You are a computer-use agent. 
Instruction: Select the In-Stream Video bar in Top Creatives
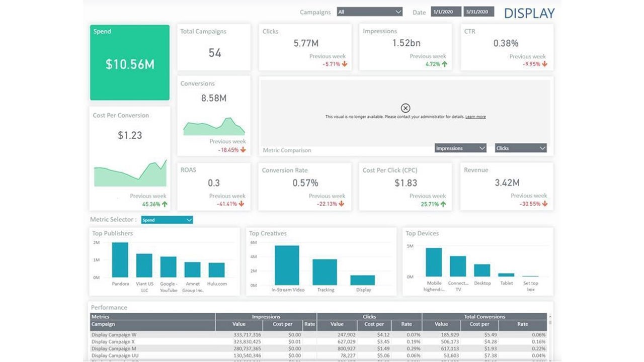287,265
